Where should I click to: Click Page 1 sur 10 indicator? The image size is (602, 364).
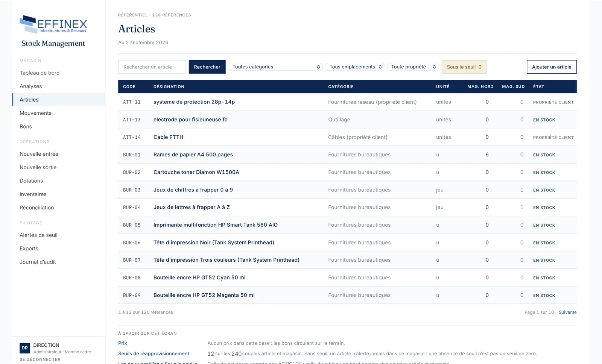pyautogui.click(x=539, y=312)
